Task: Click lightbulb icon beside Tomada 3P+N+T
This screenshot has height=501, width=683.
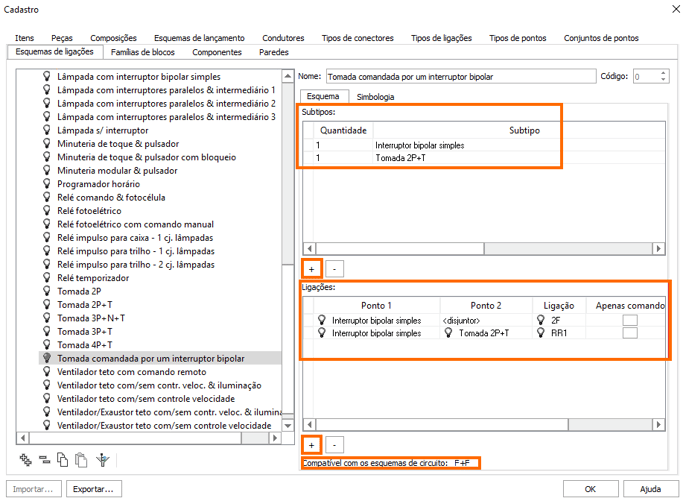Action: [46, 318]
